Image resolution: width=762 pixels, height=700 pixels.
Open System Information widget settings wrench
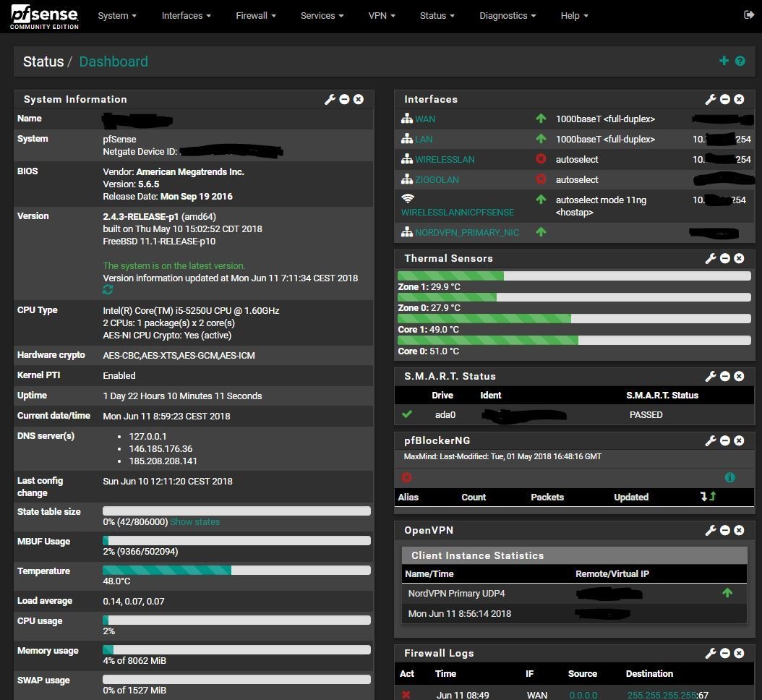(330, 99)
